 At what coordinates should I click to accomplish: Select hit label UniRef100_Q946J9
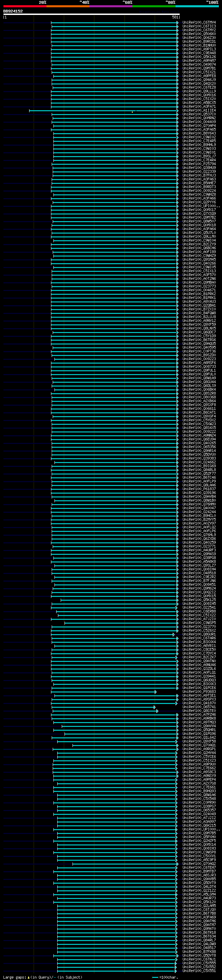coord(199,80)
